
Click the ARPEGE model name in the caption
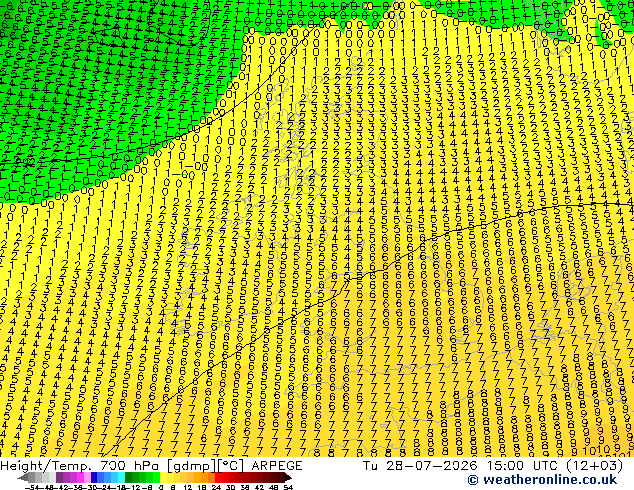point(277,466)
